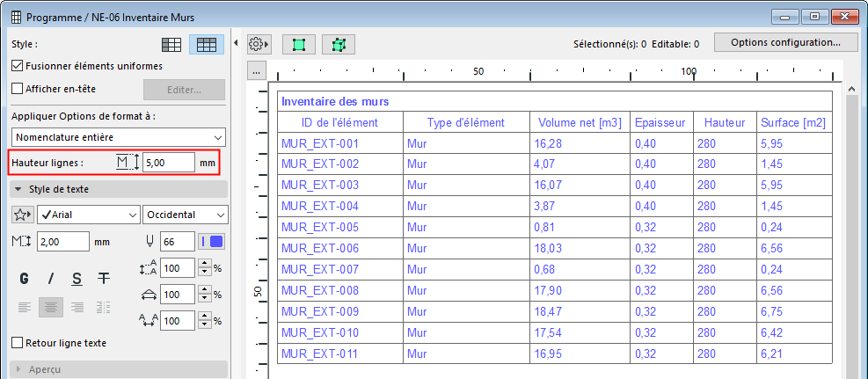This screenshot has height=379, width=868.
Task: Collapse the Style de texte section
Action: click(119, 189)
